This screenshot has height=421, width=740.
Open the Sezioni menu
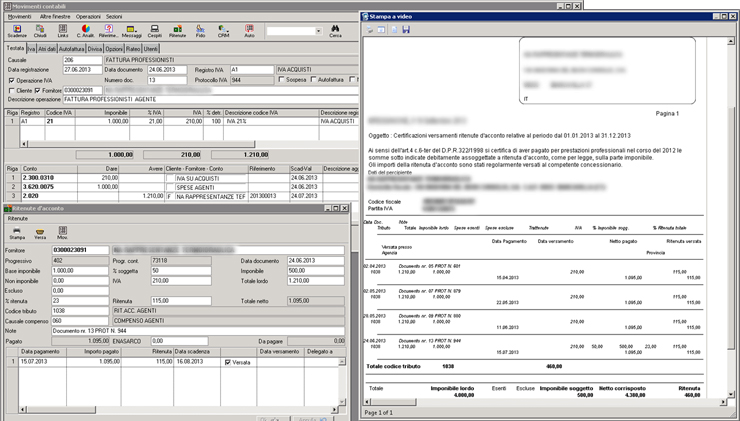tap(114, 17)
